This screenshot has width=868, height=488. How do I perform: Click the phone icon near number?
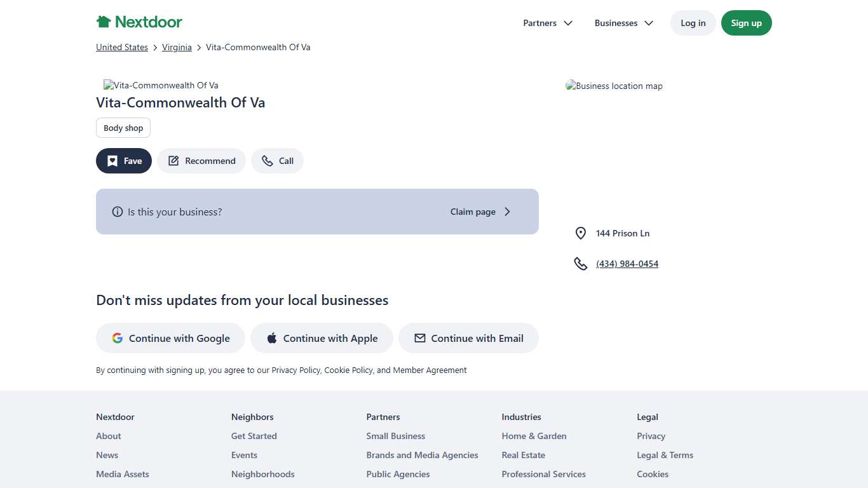tap(580, 264)
